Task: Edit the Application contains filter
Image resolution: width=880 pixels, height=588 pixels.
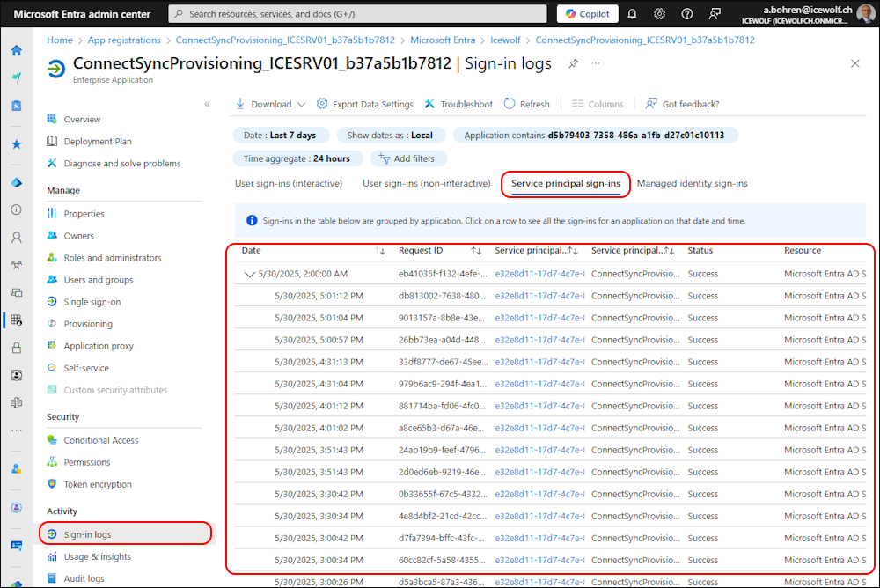Action: (595, 136)
